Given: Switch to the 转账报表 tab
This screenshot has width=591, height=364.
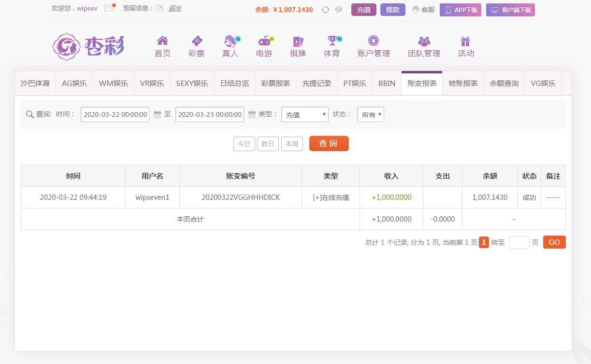Looking at the screenshot, I should click(462, 84).
